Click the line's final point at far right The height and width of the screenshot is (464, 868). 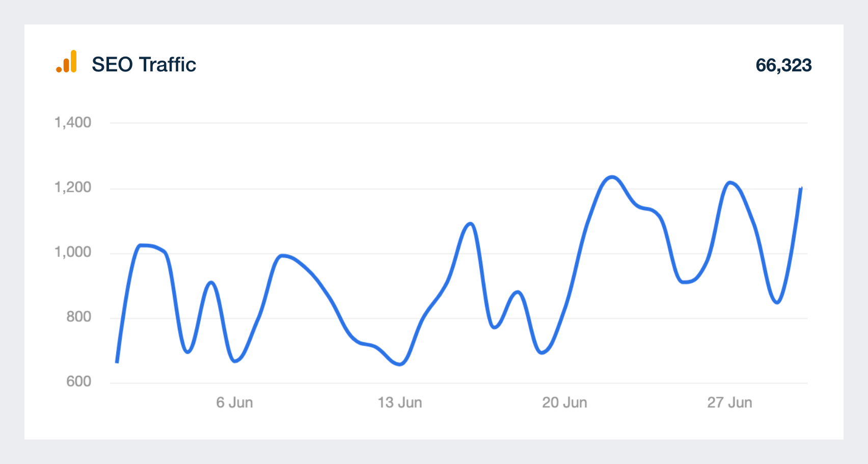801,188
